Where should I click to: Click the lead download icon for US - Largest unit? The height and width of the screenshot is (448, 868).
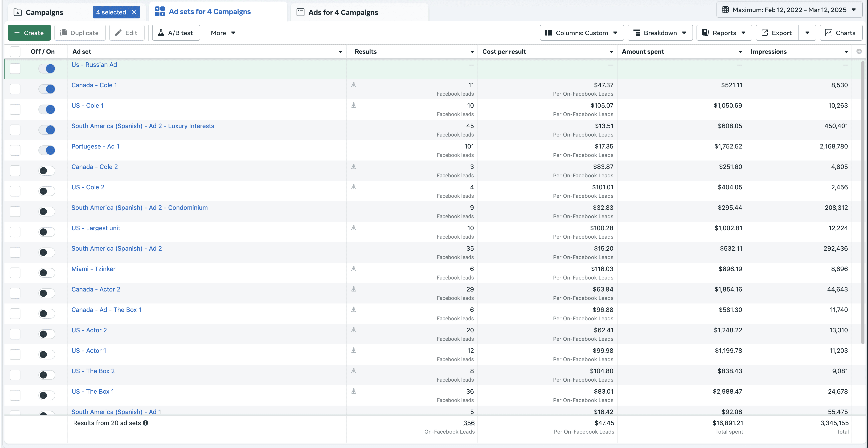(x=353, y=228)
